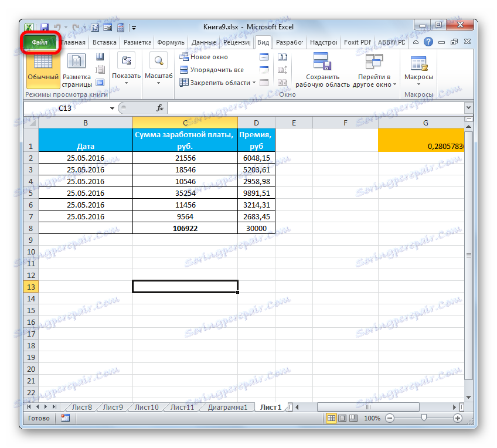Expand the Масштаб dropdown
Viewport: 497px width, 448px height.
[158, 69]
